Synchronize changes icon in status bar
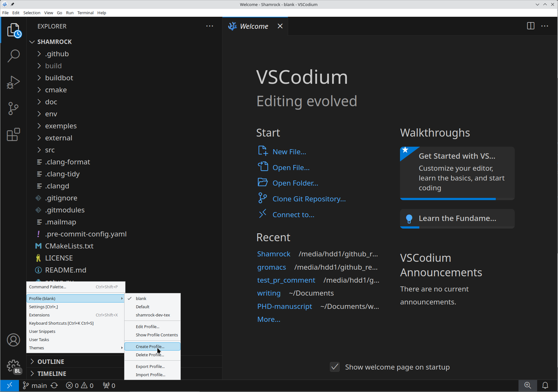 coord(54,385)
